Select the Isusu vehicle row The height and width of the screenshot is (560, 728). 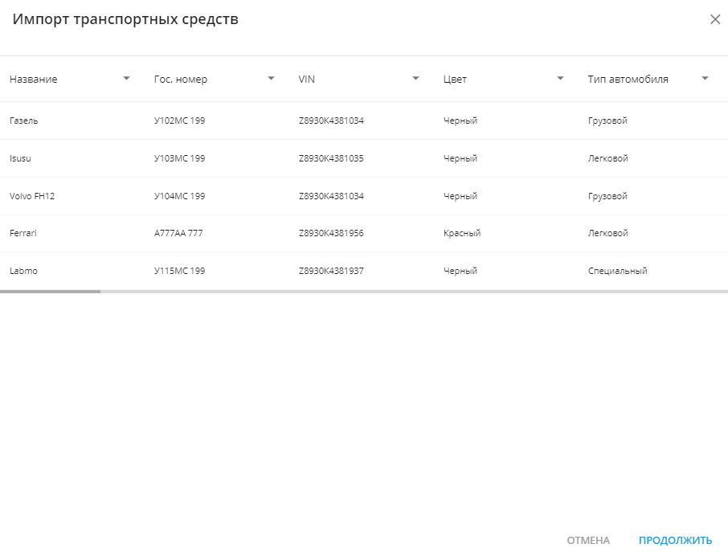click(21, 158)
